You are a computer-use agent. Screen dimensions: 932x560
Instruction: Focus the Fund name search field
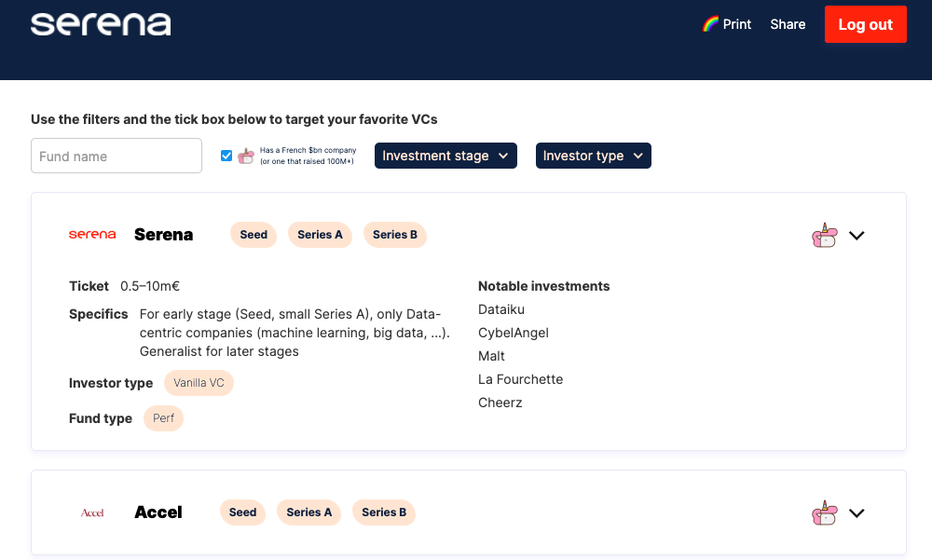(116, 156)
